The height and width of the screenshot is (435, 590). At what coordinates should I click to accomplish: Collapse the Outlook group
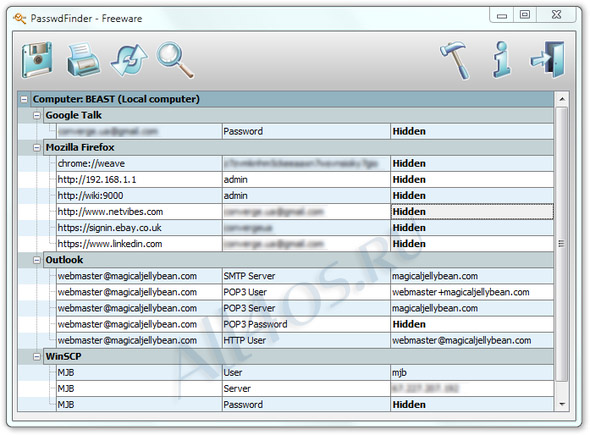36,260
